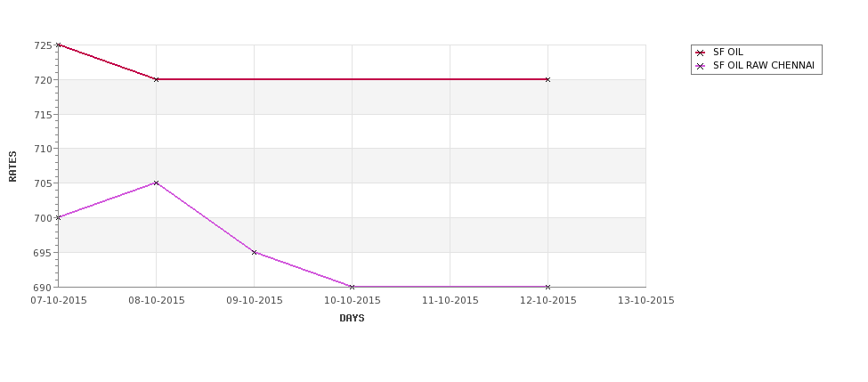Click the 08-10-2015 date label
The height and width of the screenshot is (382, 868).
click(157, 301)
